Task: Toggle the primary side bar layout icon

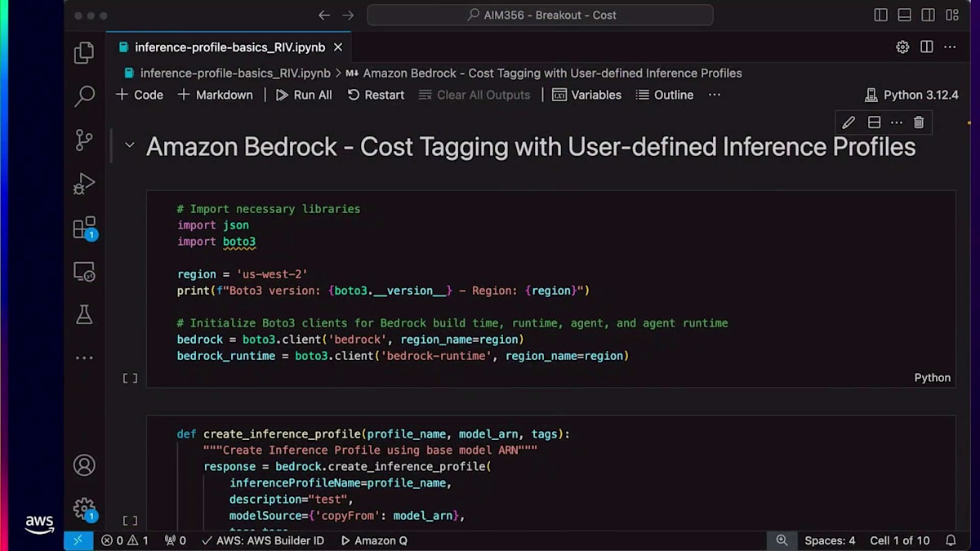Action: (880, 15)
